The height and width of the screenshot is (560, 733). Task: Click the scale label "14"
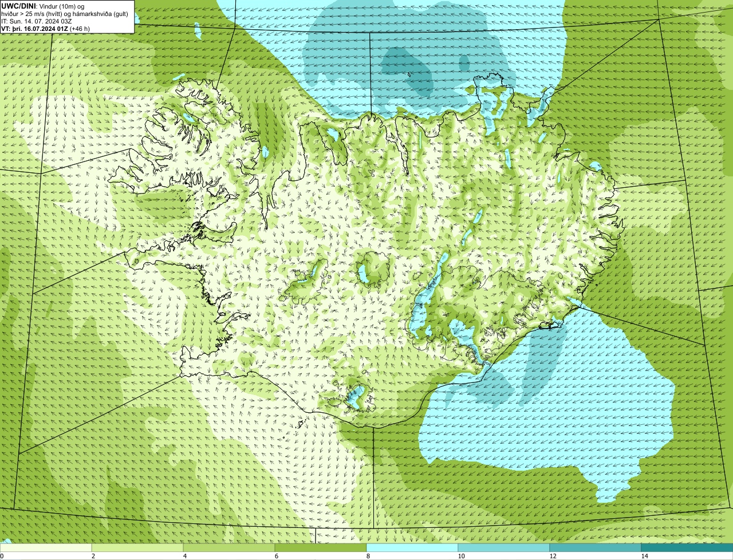pos(644,556)
